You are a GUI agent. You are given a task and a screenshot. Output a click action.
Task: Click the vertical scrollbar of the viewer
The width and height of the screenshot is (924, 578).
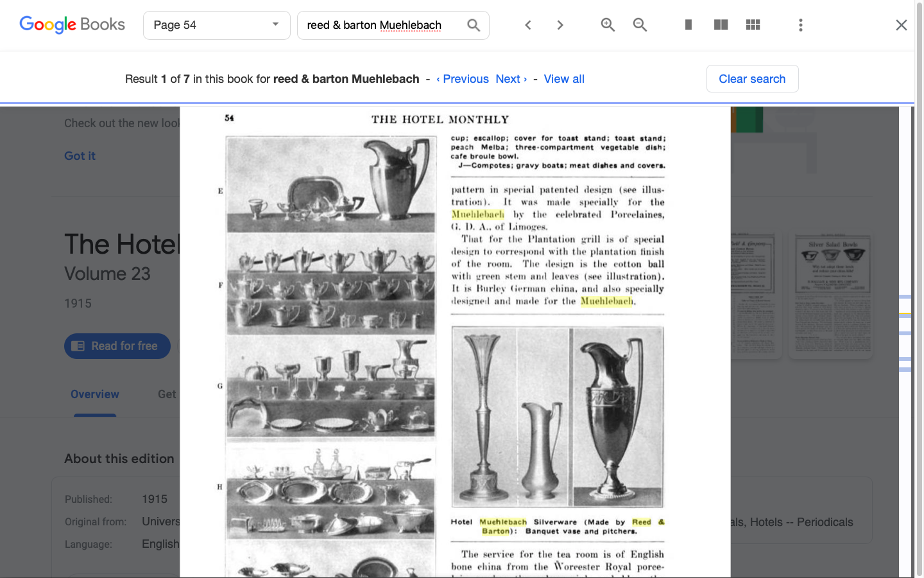click(919, 289)
